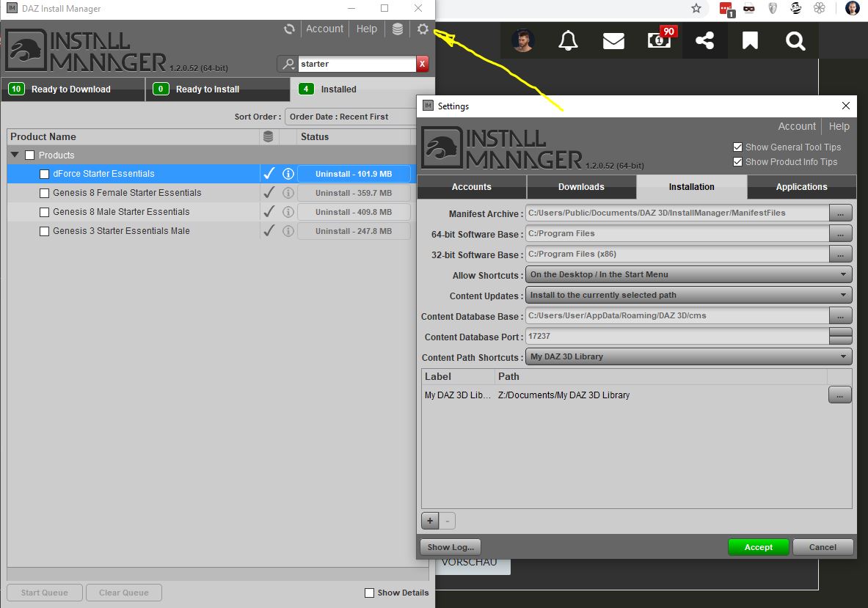Click info icon for Genesis 8 Female

pyautogui.click(x=288, y=193)
